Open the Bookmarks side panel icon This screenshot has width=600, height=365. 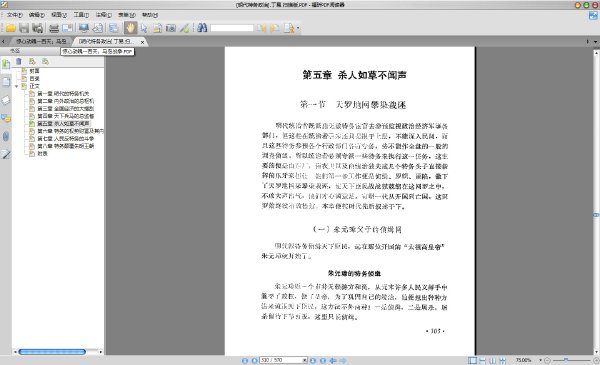(x=6, y=64)
